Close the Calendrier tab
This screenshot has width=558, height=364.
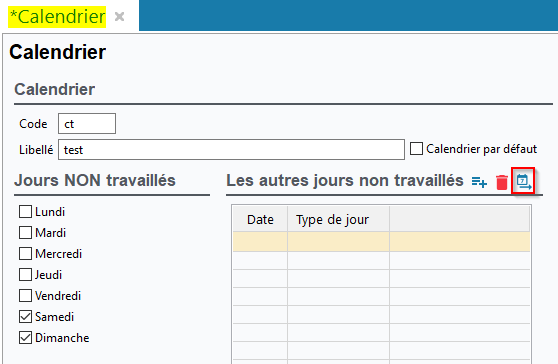pyautogui.click(x=120, y=16)
